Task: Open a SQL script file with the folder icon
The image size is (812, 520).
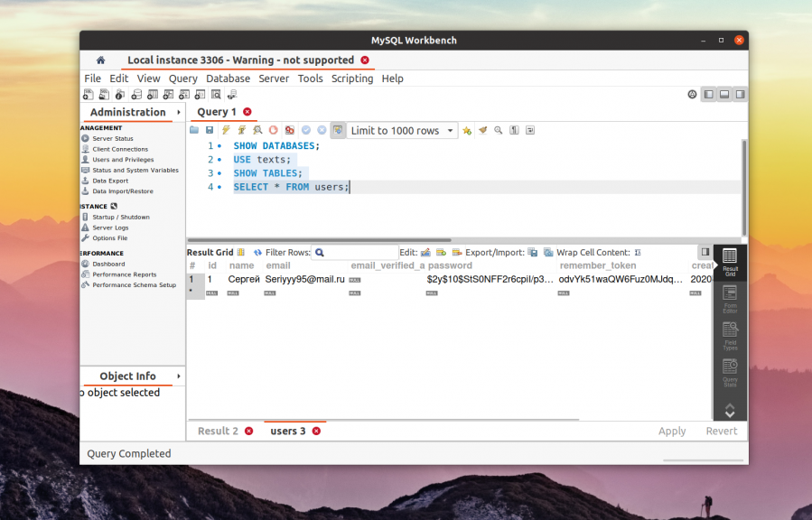Action: [194, 130]
